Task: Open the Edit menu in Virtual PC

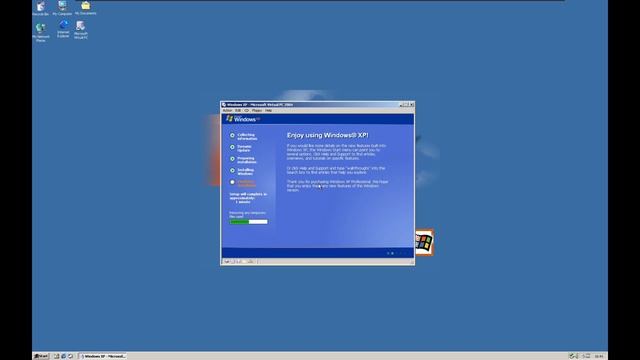Action: (238, 111)
